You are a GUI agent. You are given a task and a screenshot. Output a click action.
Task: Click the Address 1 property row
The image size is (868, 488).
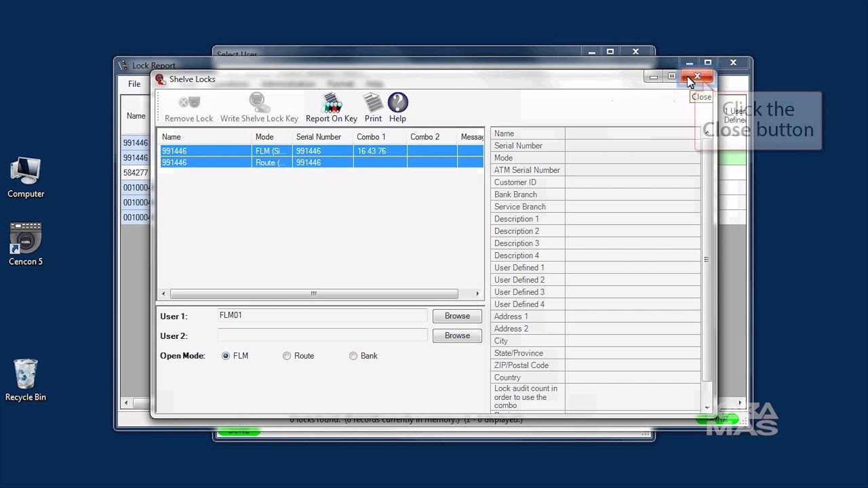(x=595, y=317)
